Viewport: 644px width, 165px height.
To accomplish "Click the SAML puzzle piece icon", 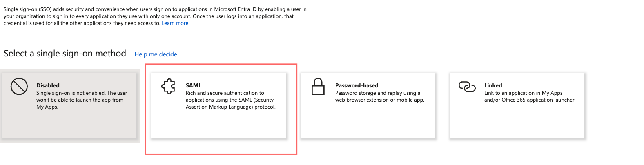I will (168, 87).
